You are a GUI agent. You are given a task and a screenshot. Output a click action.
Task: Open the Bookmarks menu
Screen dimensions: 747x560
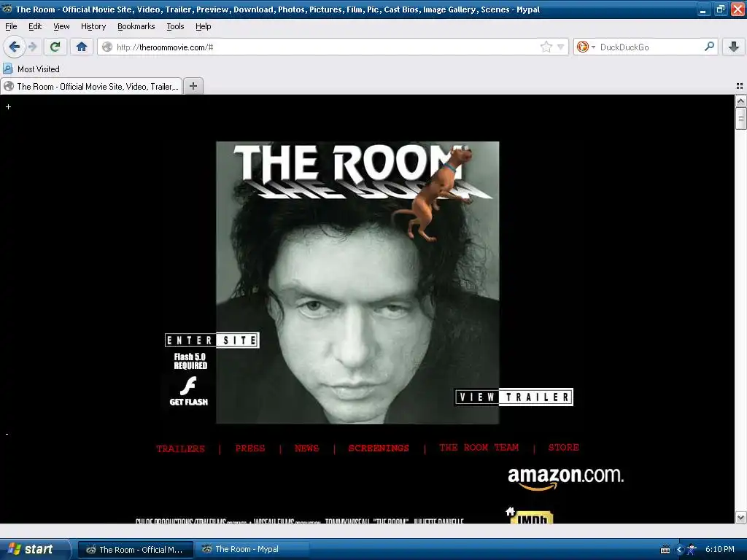[136, 26]
